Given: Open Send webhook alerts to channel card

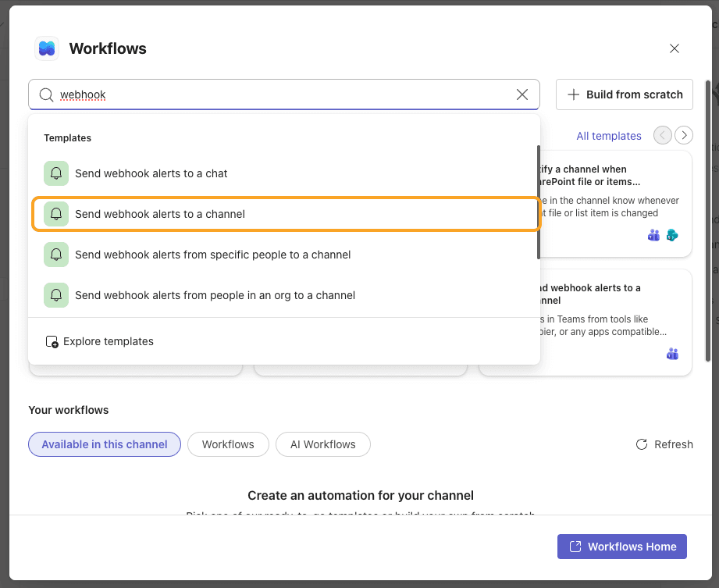Looking at the screenshot, I should coord(616,323).
